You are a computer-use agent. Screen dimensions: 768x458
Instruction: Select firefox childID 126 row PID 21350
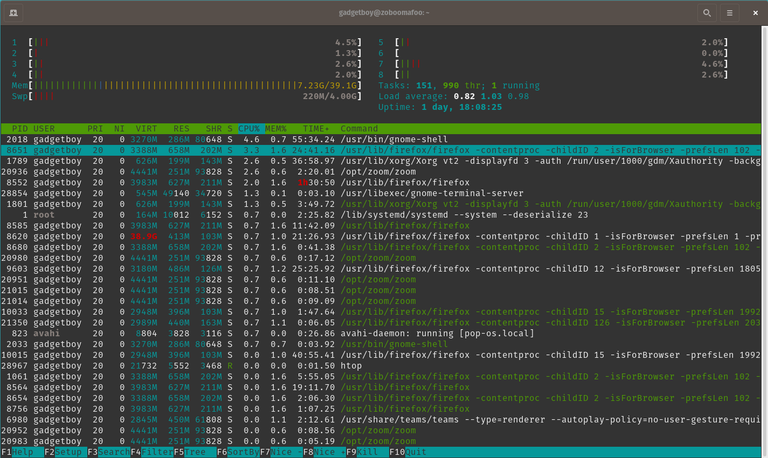pos(381,323)
